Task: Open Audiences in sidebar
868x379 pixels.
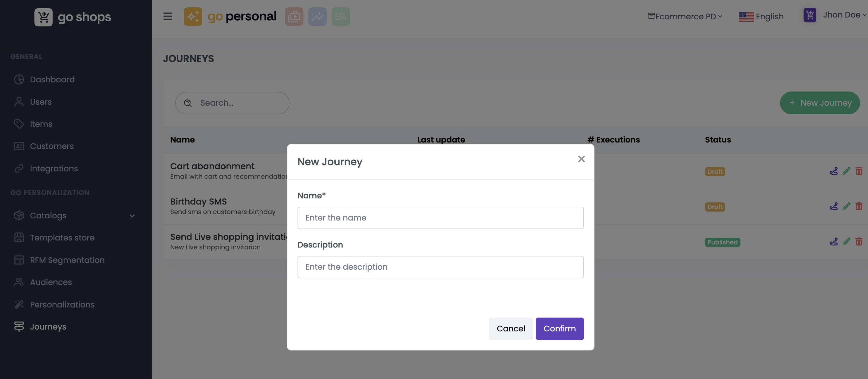Action: tap(50, 282)
